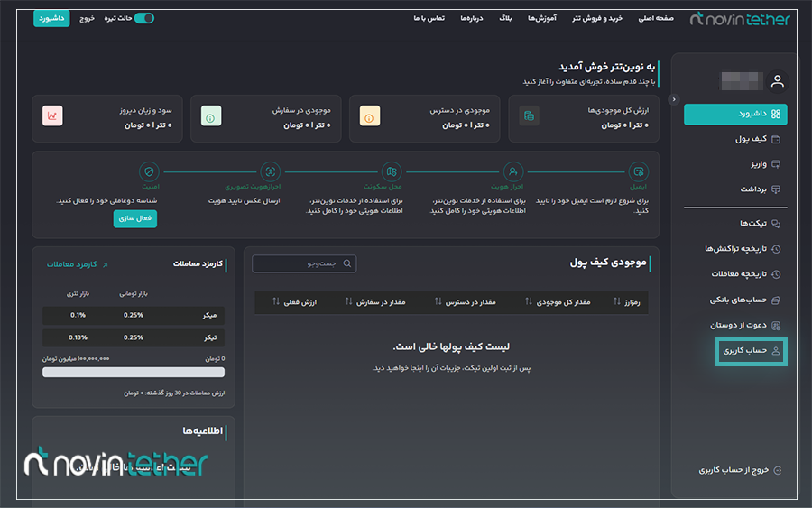Click the arrow icon next to کارمزد معاملات link

pos(106,264)
